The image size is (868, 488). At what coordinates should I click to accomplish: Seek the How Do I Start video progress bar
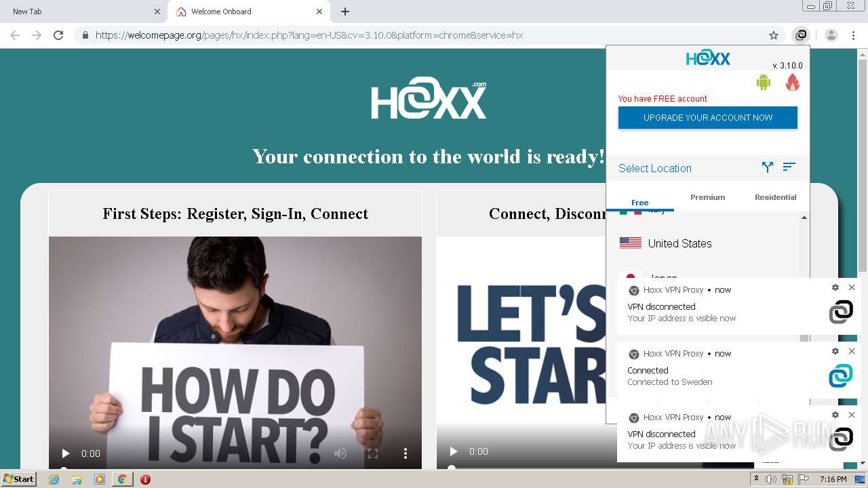(x=235, y=468)
